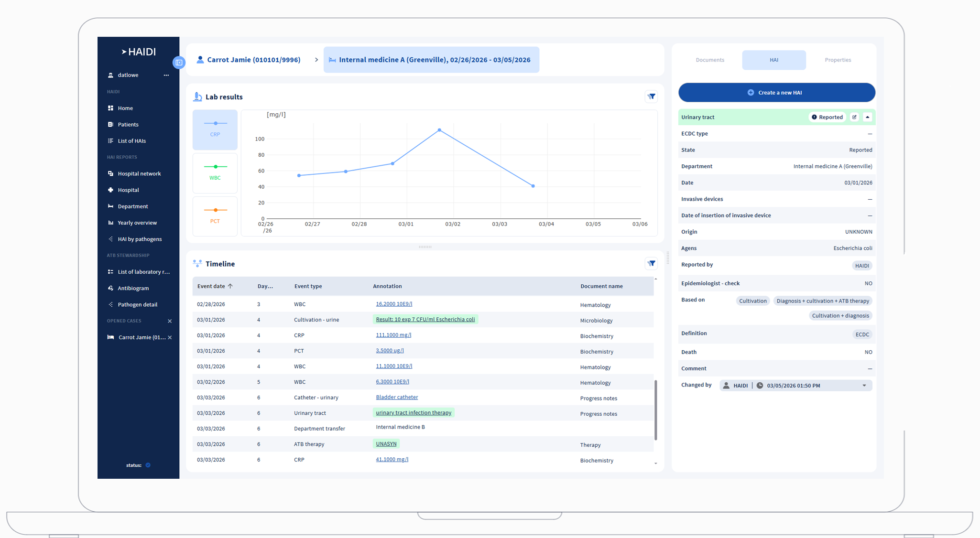Go to Hospital network report

139,173
